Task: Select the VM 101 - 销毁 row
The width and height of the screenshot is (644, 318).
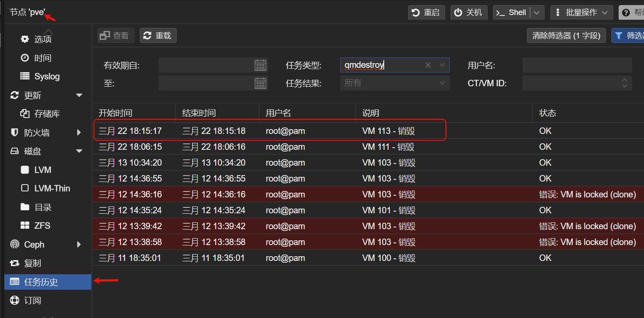Action: pos(368,210)
